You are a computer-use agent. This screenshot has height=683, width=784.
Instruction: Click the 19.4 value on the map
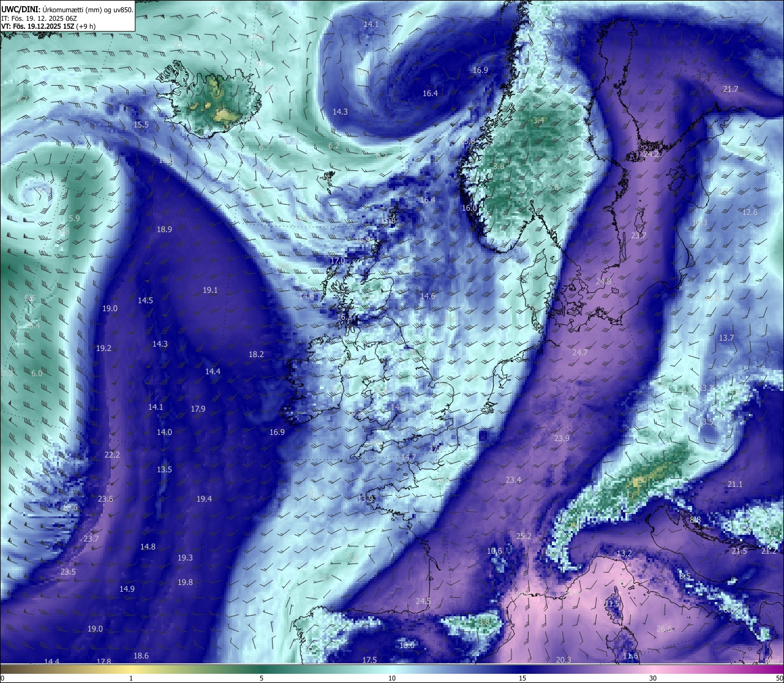(204, 499)
